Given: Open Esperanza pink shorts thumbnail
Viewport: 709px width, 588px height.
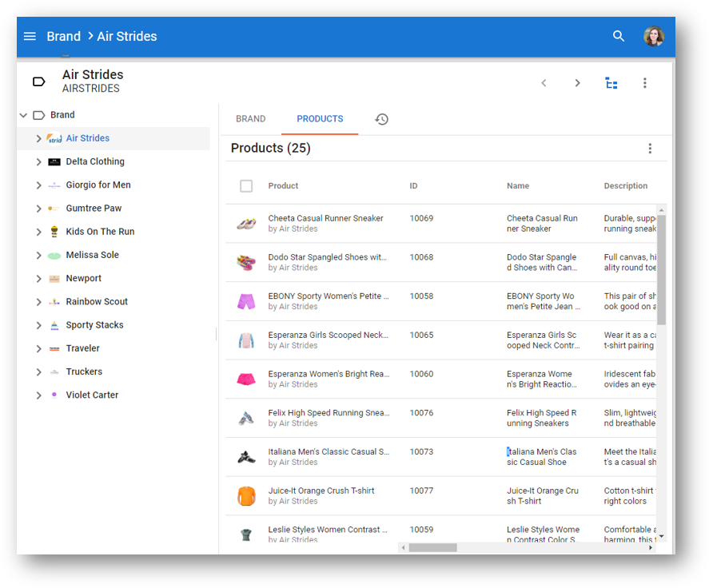Looking at the screenshot, I should (246, 379).
